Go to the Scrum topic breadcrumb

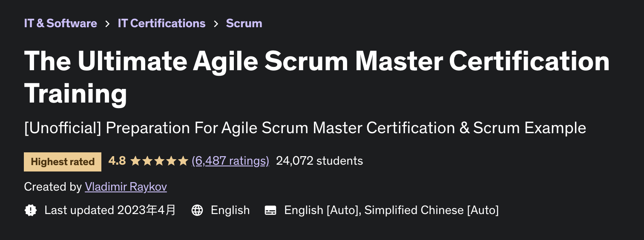[x=244, y=23]
